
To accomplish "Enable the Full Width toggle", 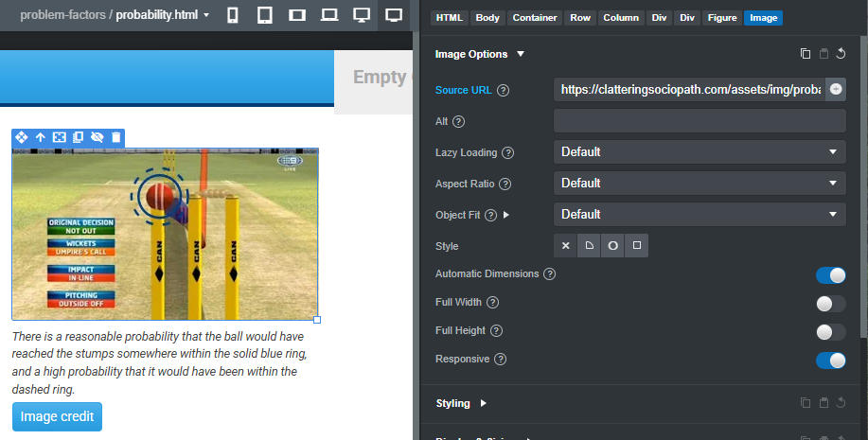I will coord(830,303).
